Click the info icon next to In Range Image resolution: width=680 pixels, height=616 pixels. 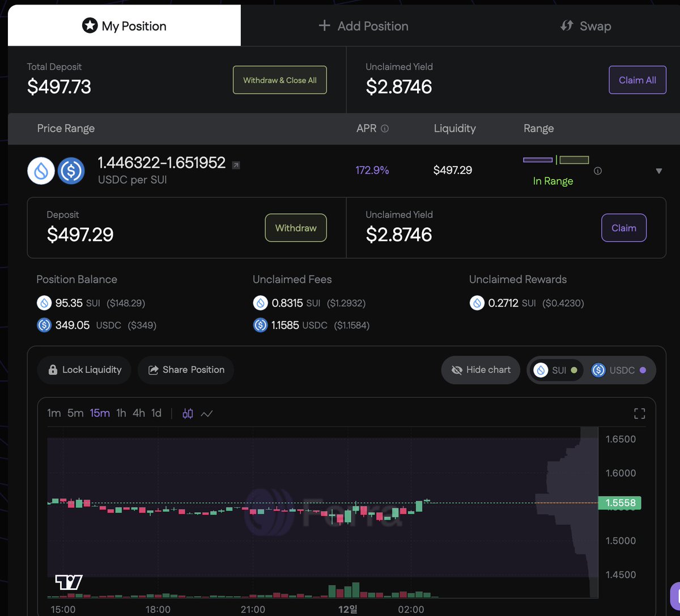(x=597, y=171)
